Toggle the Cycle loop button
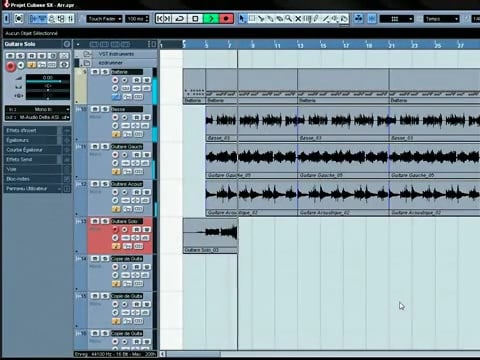 180,19
